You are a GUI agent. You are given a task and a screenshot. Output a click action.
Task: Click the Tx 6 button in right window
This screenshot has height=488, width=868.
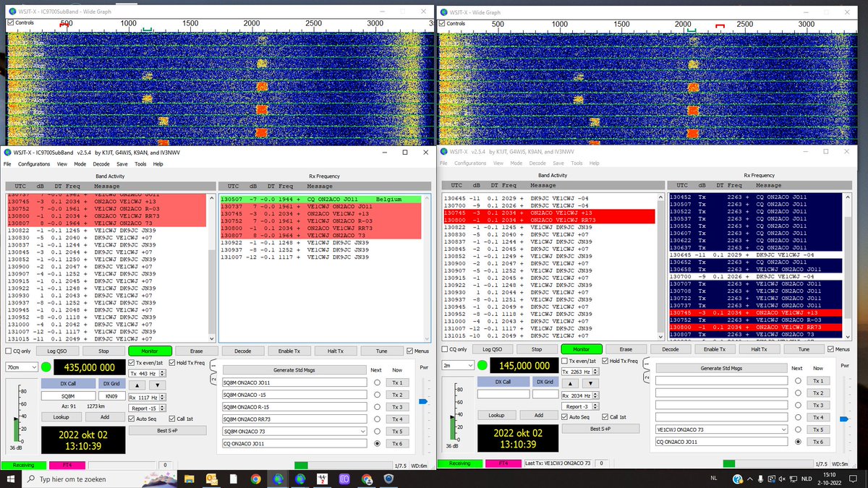pyautogui.click(x=817, y=441)
